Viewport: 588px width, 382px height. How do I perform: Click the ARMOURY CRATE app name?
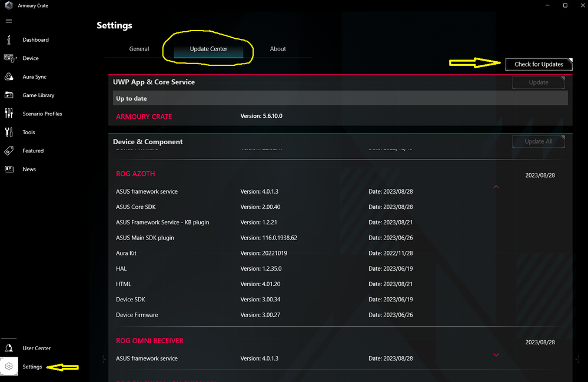tap(144, 117)
